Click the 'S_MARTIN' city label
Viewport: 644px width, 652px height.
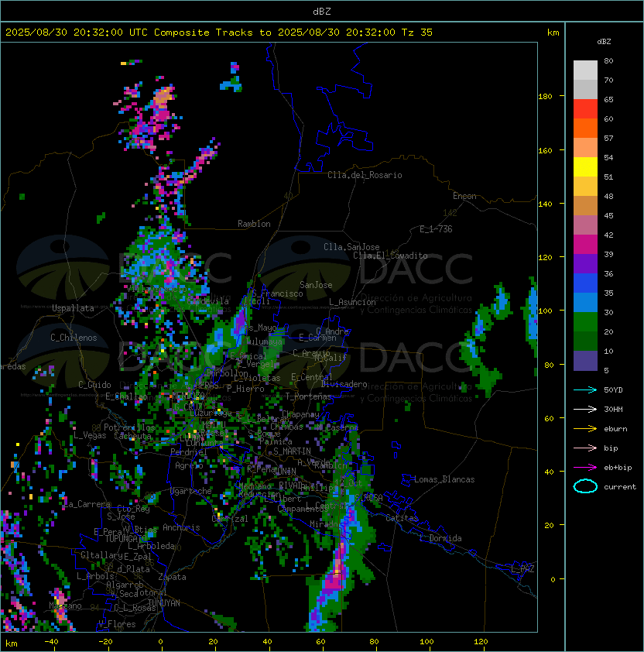click(x=292, y=451)
